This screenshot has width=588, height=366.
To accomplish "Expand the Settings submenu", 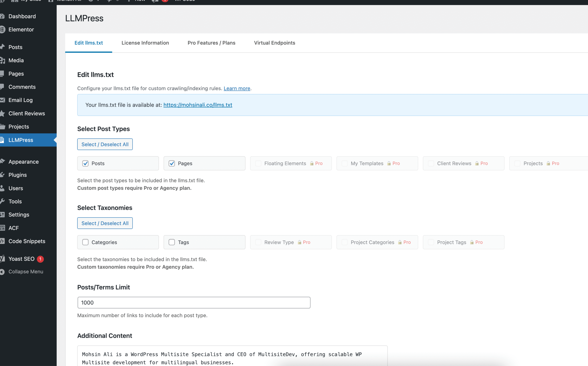I will [19, 215].
